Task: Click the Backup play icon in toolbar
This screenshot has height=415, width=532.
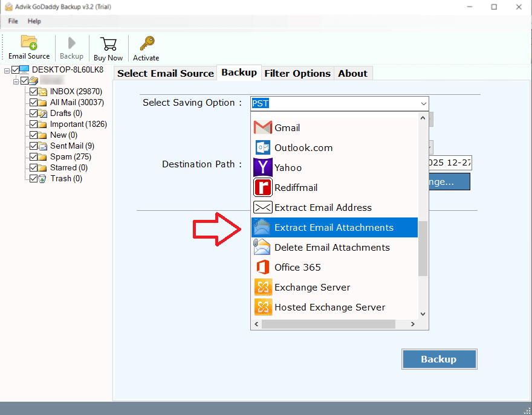Action: [71, 43]
